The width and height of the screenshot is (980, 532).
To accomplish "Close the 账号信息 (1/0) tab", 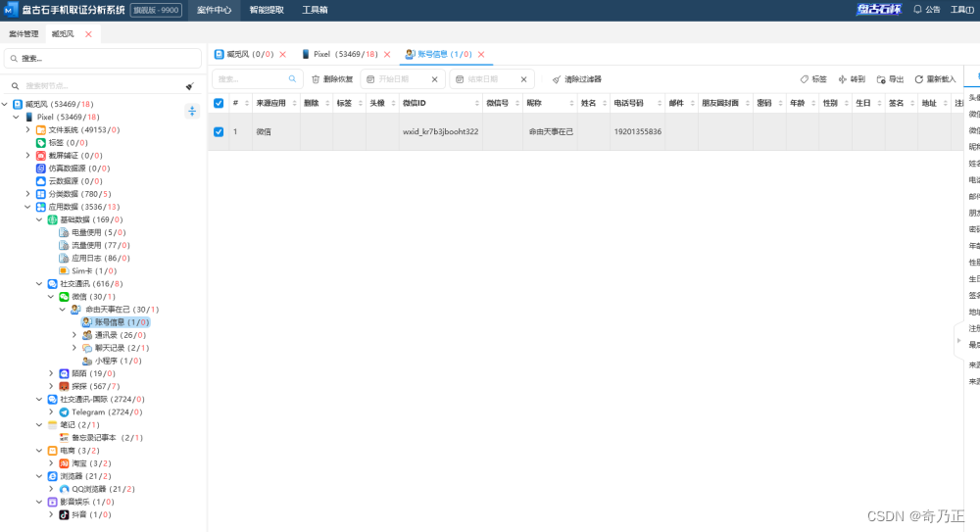I will pos(481,55).
